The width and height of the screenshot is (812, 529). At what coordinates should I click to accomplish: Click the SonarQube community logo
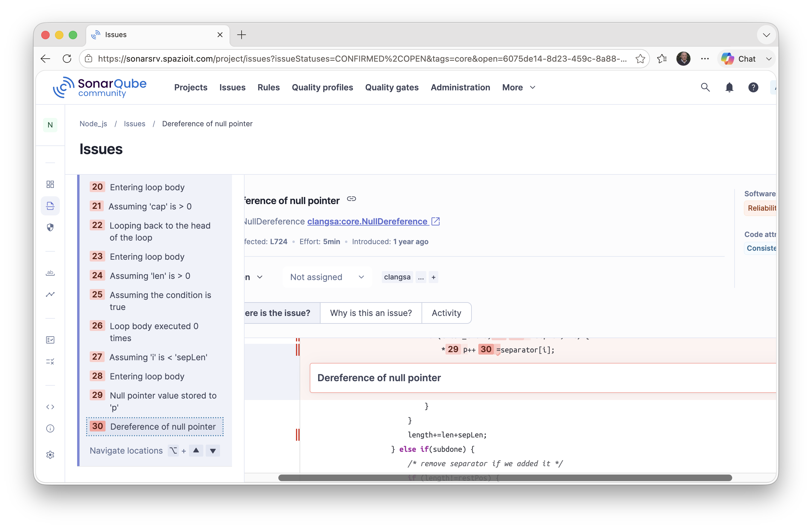pyautogui.click(x=99, y=87)
